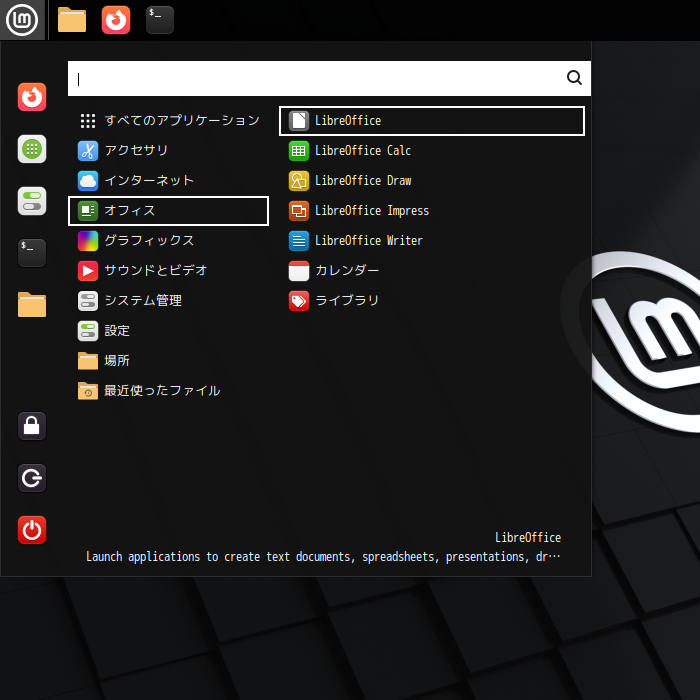The width and height of the screenshot is (700, 700).
Task: Open the Files folder in favorites sidebar
Action: [32, 305]
